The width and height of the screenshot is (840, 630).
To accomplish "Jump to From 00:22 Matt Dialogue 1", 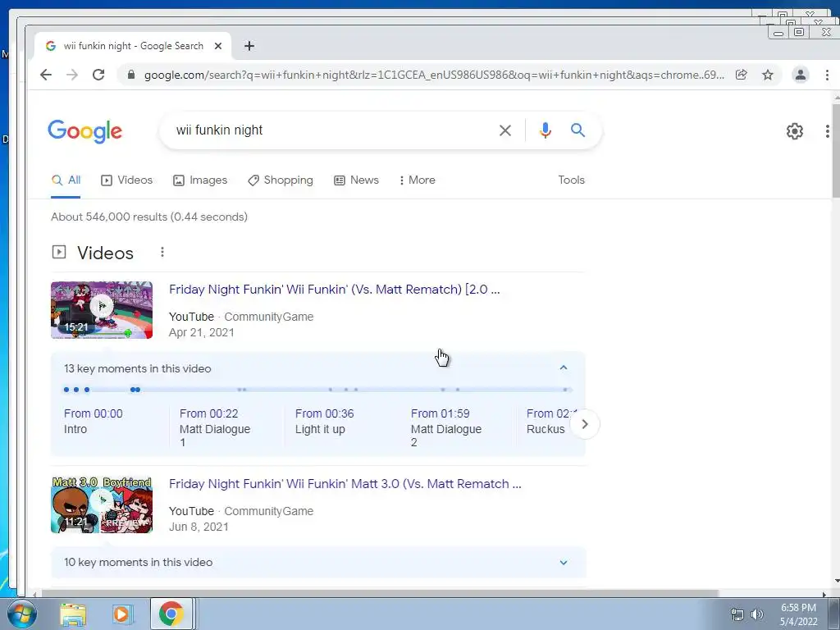I will (215, 427).
